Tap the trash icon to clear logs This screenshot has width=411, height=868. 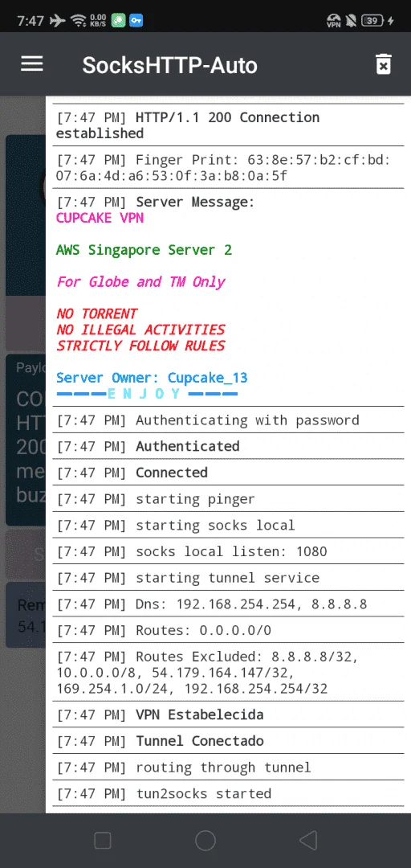[384, 64]
